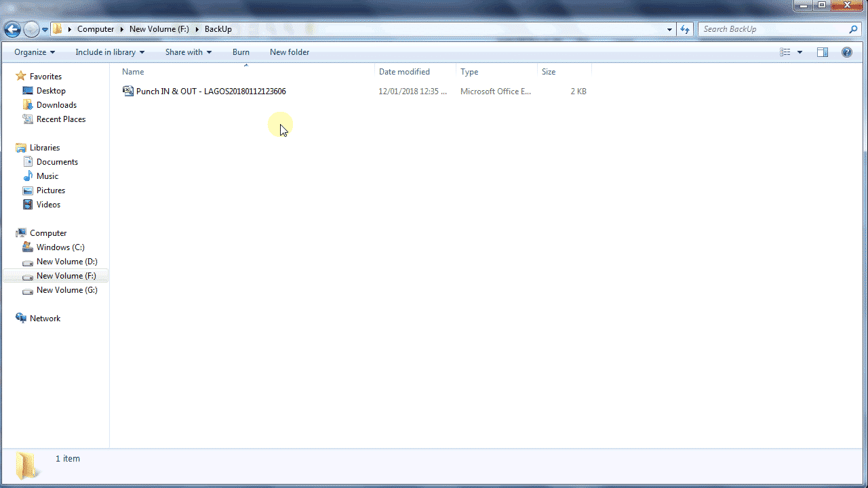Select the Punch IN & OUT - LAGOS file
The width and height of the screenshot is (868, 488).
pos(211,91)
